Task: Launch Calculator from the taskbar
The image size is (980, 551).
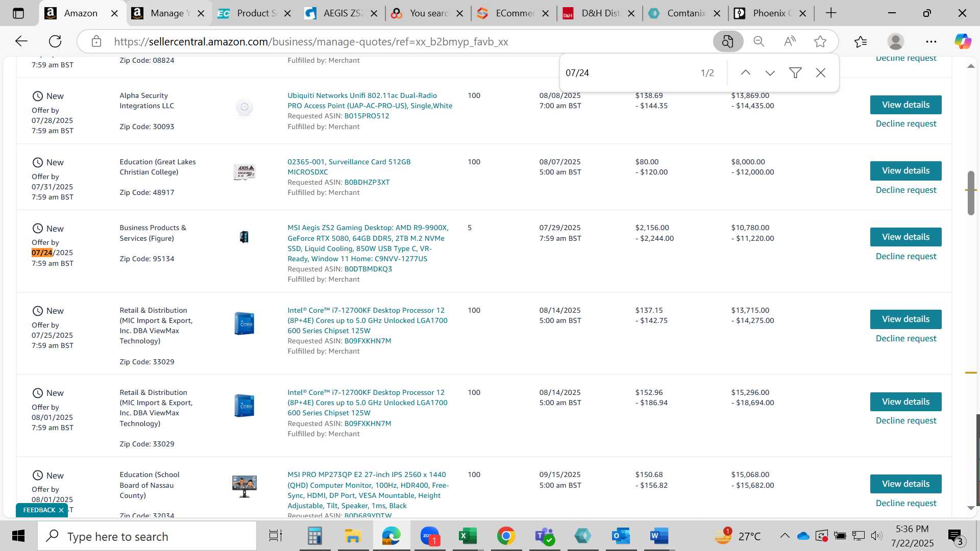Action: 314,536
